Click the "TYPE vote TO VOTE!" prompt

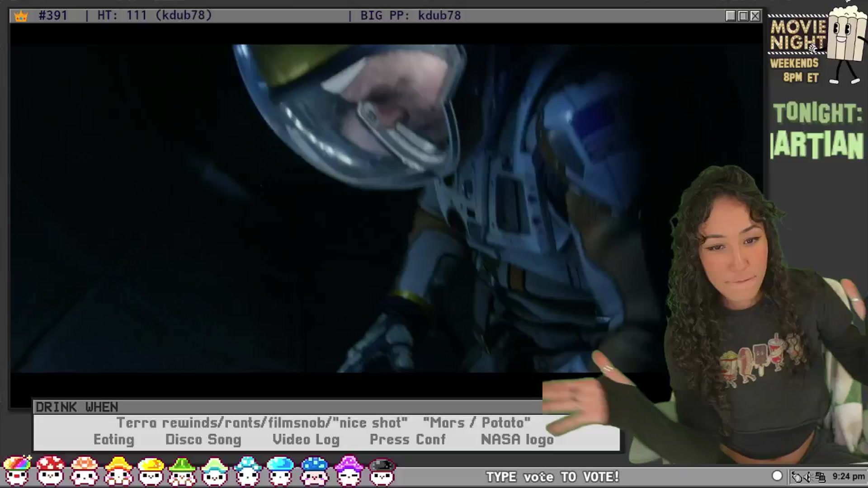click(552, 477)
